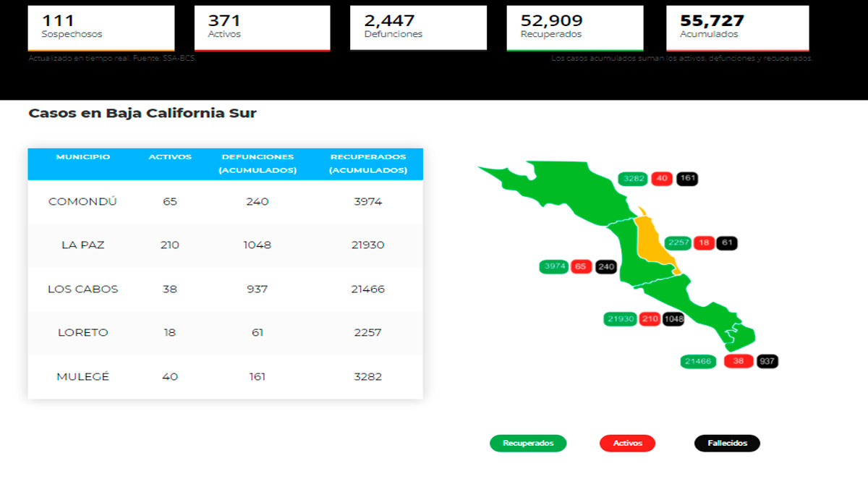Viewport: 868px width, 482px height.
Task: Click the Fallecidos legend pill
Action: click(x=727, y=443)
